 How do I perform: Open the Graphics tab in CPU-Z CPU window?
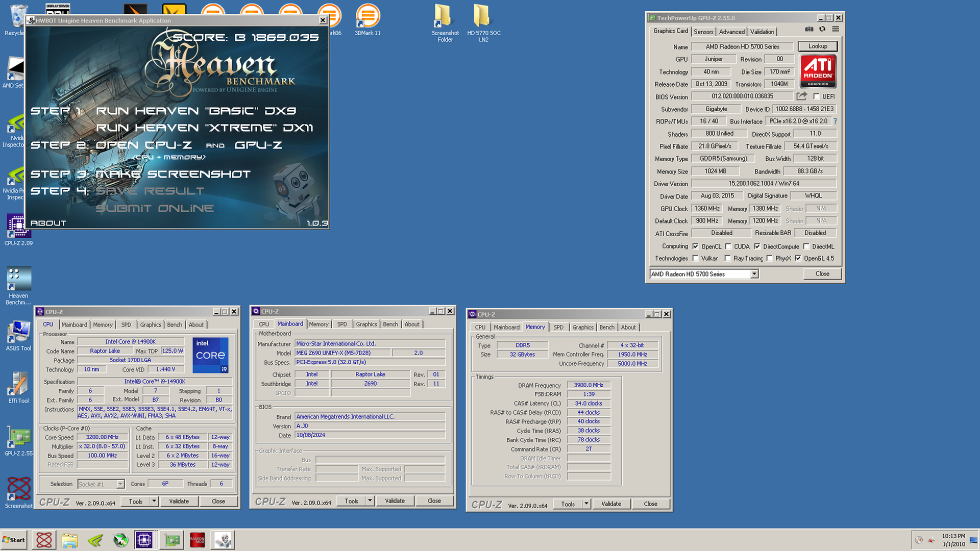[151, 325]
